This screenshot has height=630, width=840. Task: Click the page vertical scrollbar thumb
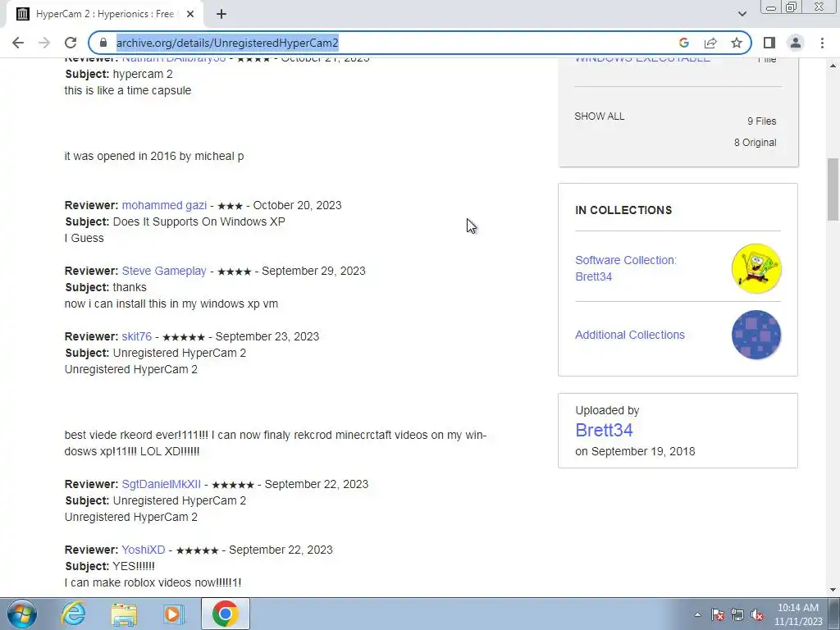coord(833,189)
